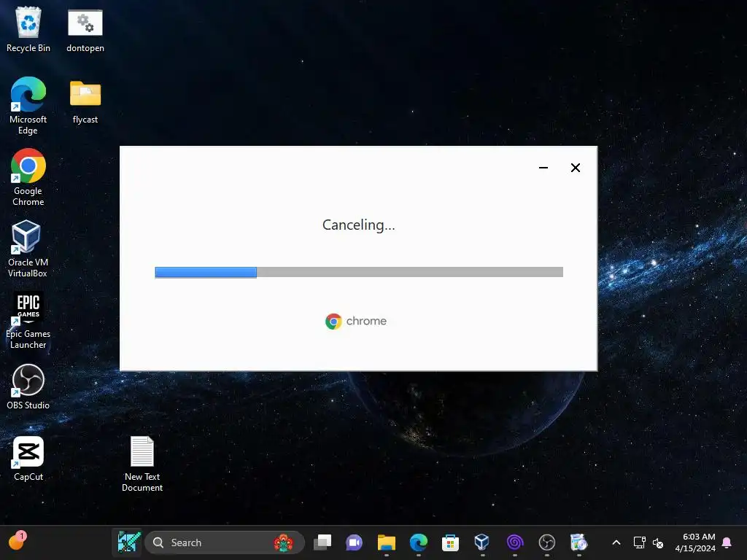Screen dimensions: 747x560
Task: Open VirtualBox from the taskbar
Action: 482,542
